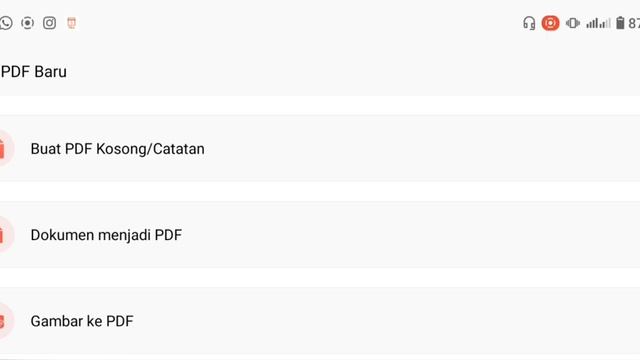The image size is (640, 360).
Task: Tap the headphones status icon
Action: click(529, 23)
